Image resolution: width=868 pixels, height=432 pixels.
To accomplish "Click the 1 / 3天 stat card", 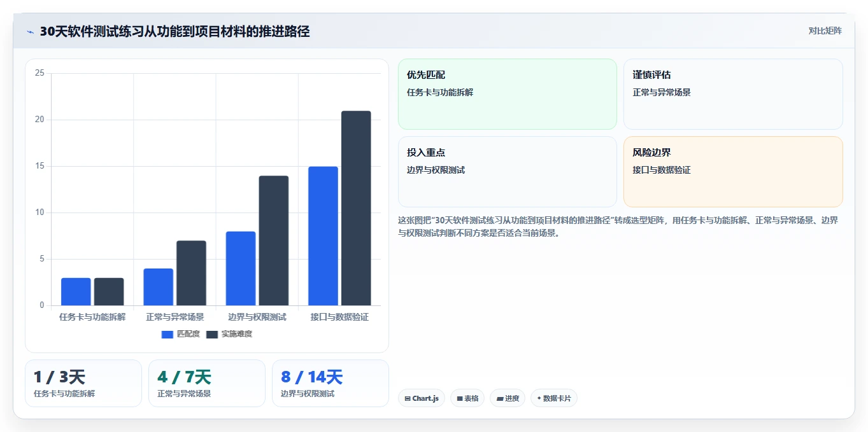I will click(83, 383).
